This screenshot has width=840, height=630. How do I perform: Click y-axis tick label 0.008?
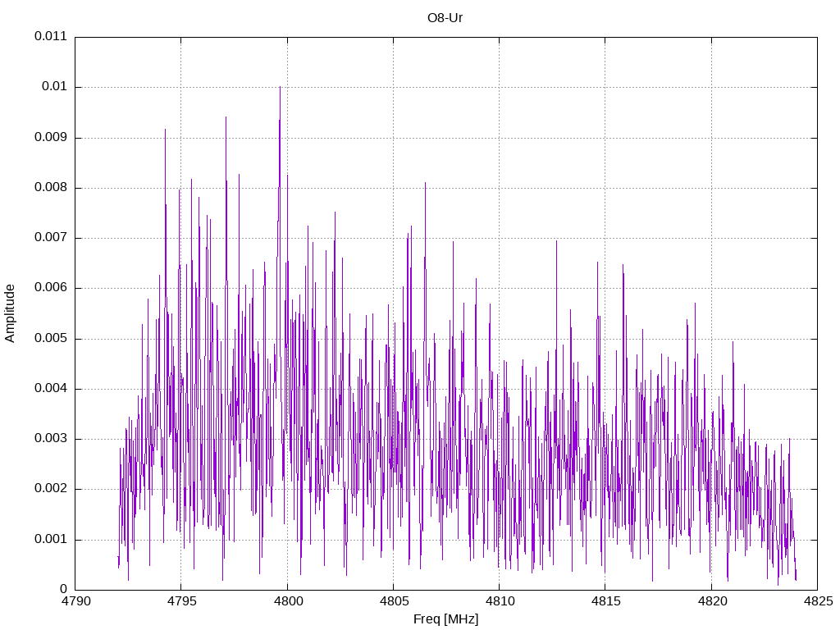point(51,188)
